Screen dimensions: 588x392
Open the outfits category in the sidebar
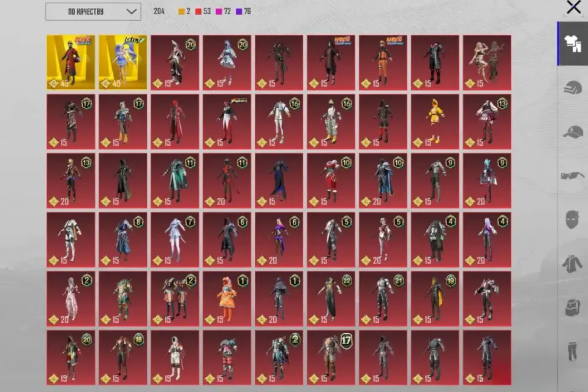point(572,44)
